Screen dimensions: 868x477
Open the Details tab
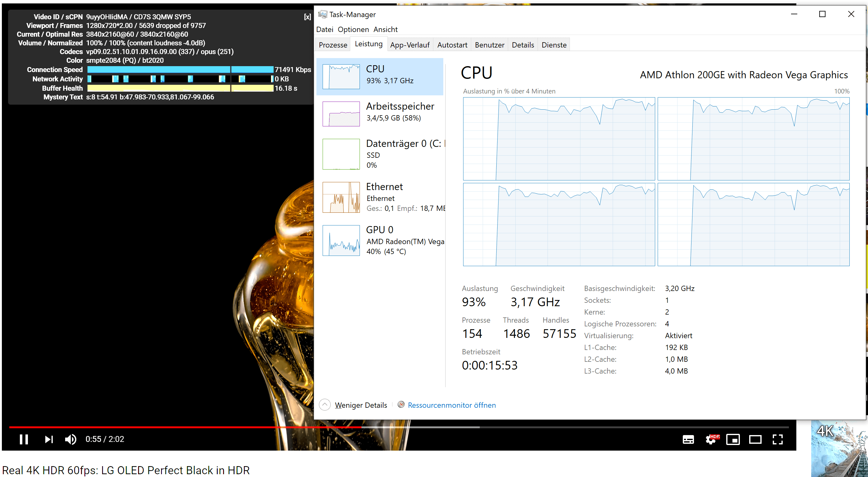(523, 45)
